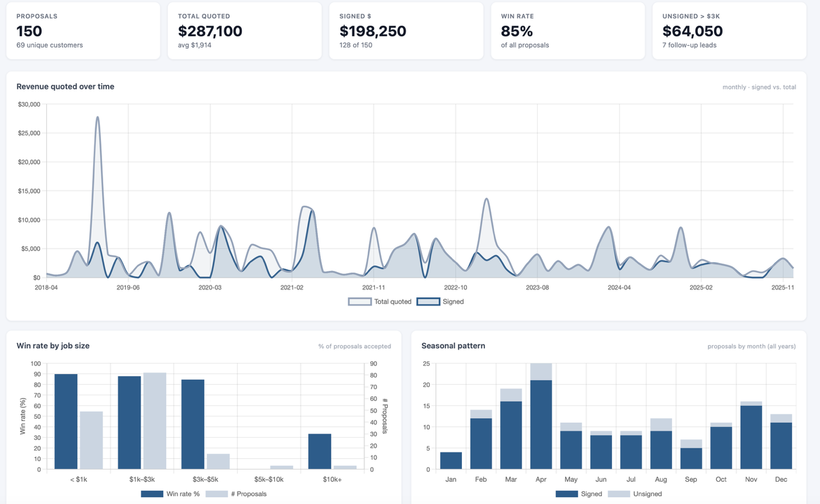This screenshot has width=820, height=504.
Task: Click the Proposals 150 summary card
Action: point(83,30)
